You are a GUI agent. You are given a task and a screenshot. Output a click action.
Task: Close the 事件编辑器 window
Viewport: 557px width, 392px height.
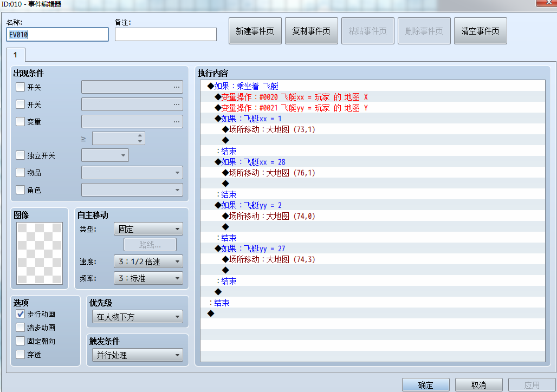pyautogui.click(x=548, y=2)
